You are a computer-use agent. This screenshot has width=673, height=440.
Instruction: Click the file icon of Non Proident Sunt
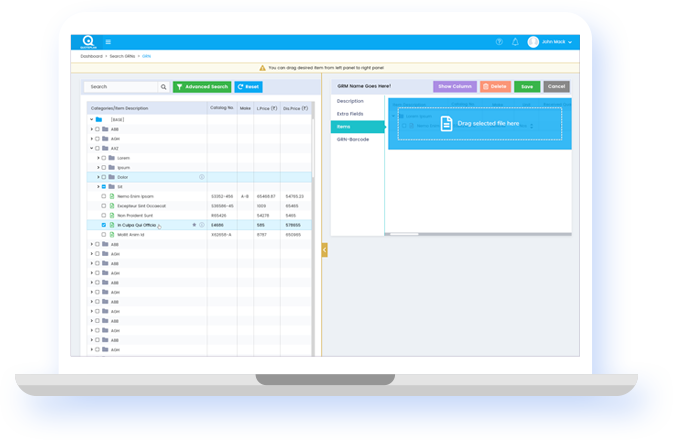pos(112,215)
